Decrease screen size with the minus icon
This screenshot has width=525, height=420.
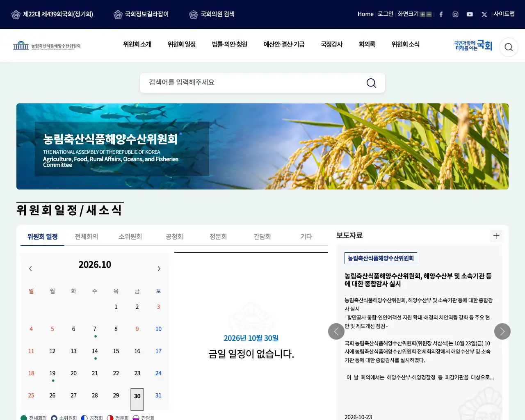[429, 14]
